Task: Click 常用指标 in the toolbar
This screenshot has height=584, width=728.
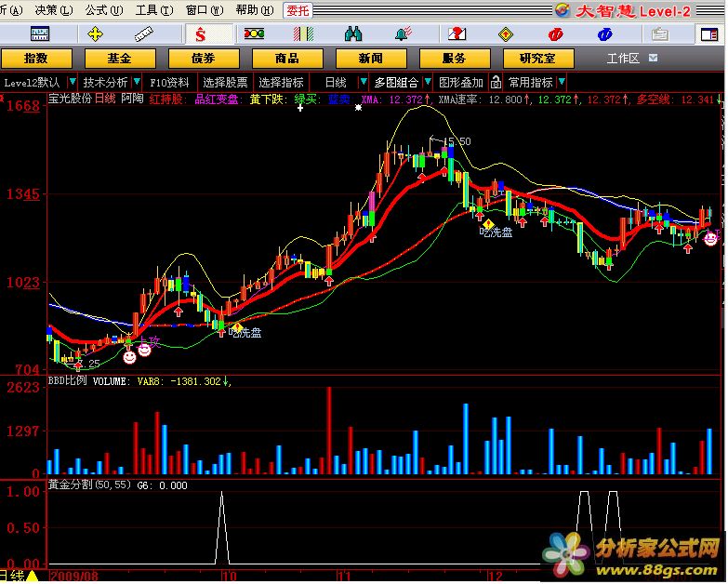Action: point(530,83)
